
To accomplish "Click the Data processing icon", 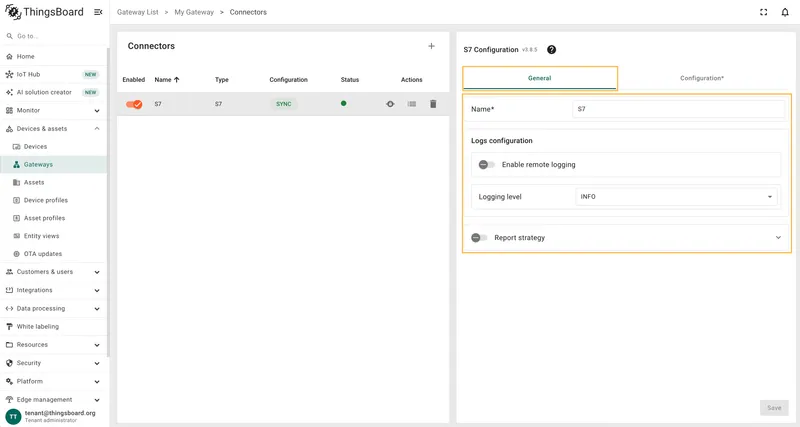I will tap(9, 309).
